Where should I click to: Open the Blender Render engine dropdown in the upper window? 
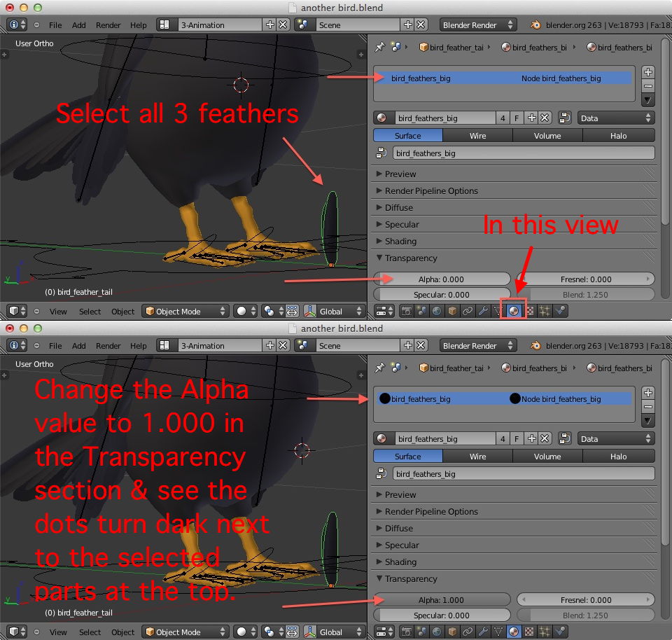(478, 25)
